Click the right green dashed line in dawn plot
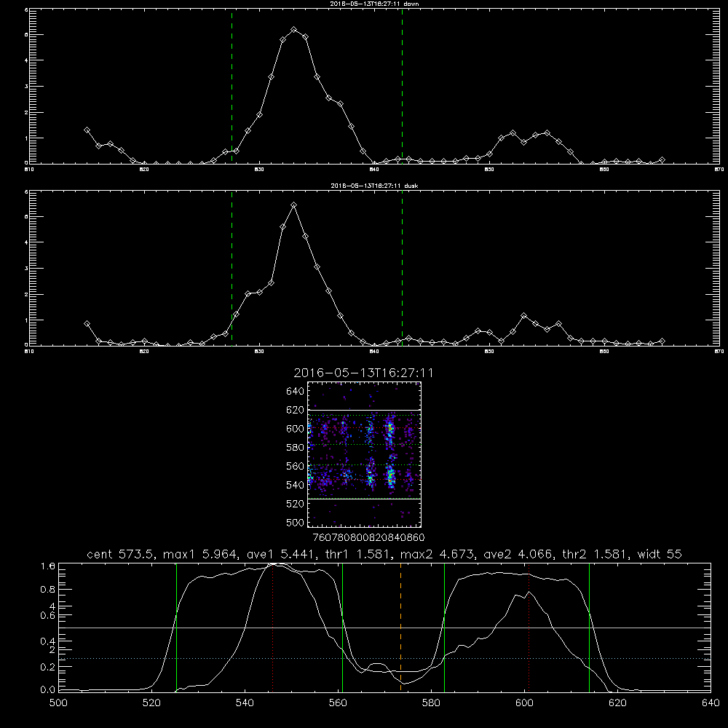 tap(402, 86)
